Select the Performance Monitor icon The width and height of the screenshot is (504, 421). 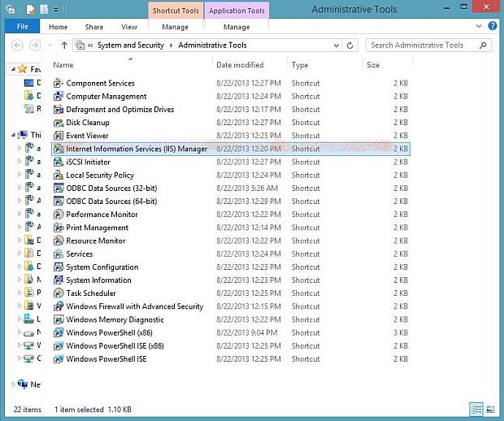59,215
